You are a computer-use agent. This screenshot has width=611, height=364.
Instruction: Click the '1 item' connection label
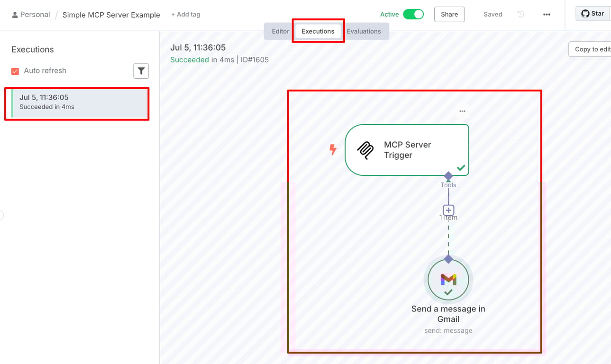coord(448,218)
